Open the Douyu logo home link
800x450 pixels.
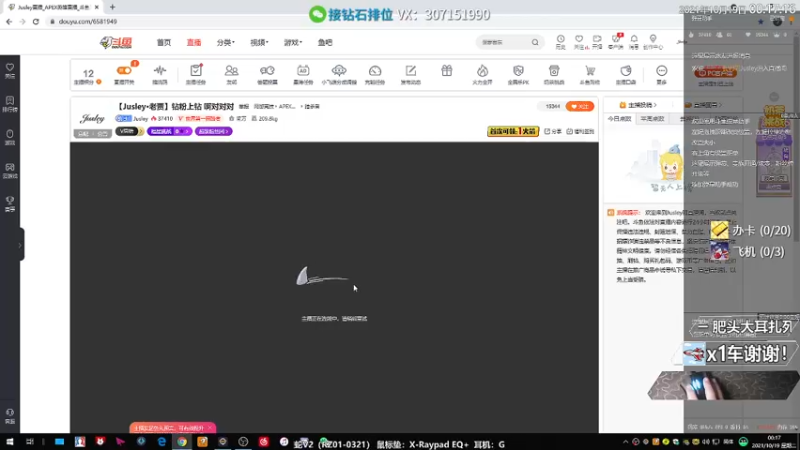click(116, 42)
